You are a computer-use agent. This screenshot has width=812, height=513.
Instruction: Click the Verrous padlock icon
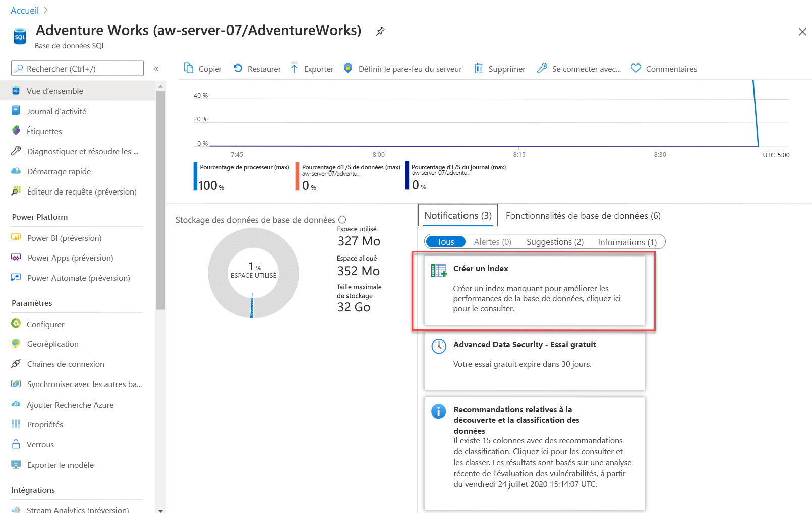pyautogui.click(x=16, y=444)
